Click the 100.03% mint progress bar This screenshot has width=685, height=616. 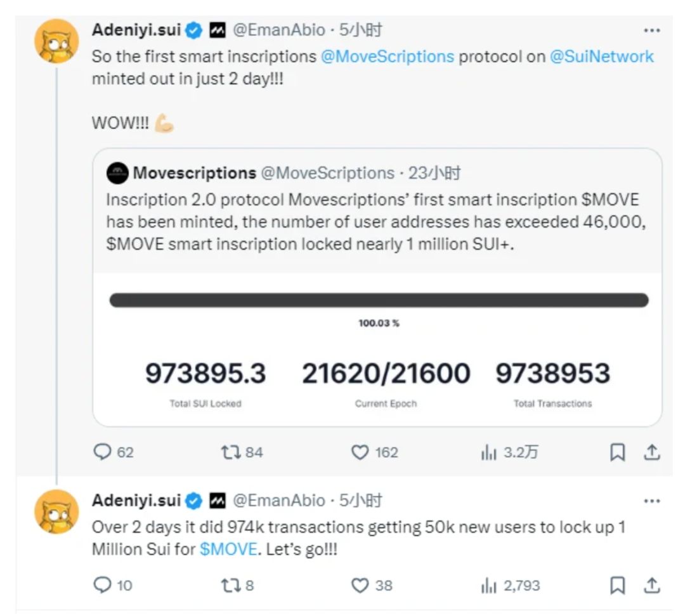[379, 300]
